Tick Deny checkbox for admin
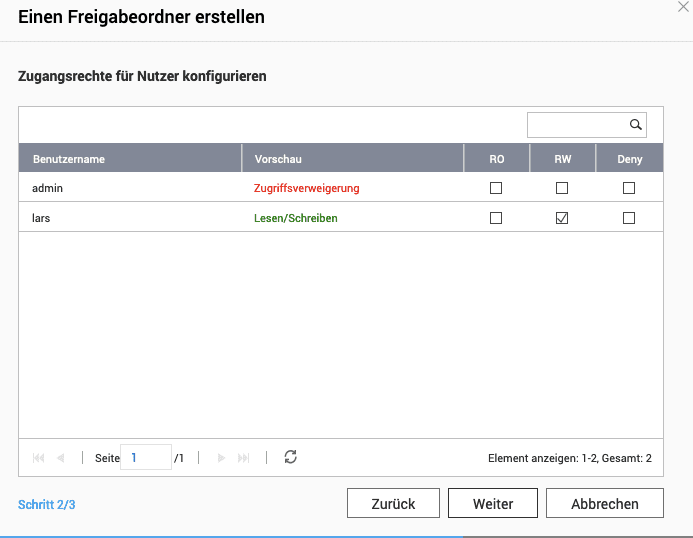 pyautogui.click(x=629, y=188)
